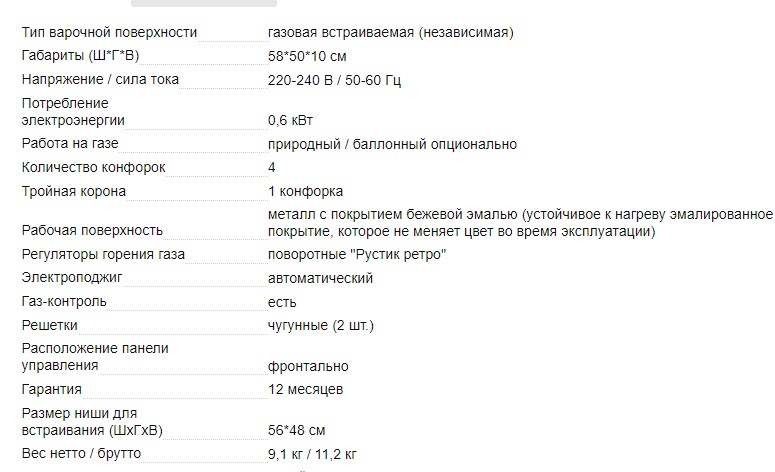
Task: Click the '12 месяцев' warranty value
Action: point(306,389)
